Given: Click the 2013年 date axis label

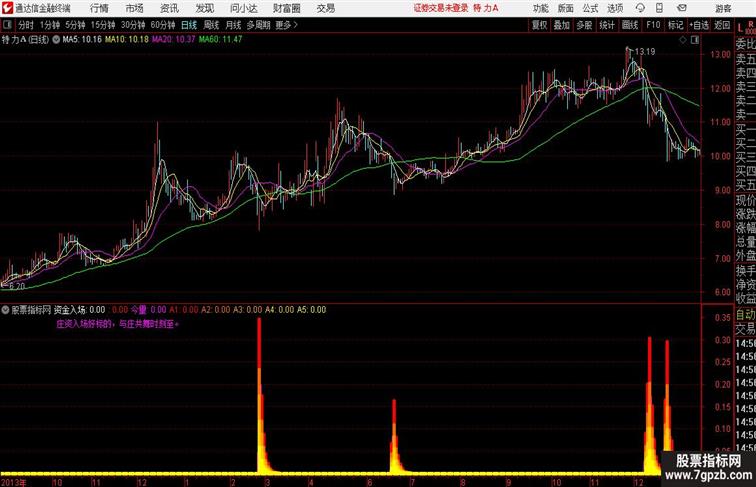Looking at the screenshot, I should click(x=14, y=482).
